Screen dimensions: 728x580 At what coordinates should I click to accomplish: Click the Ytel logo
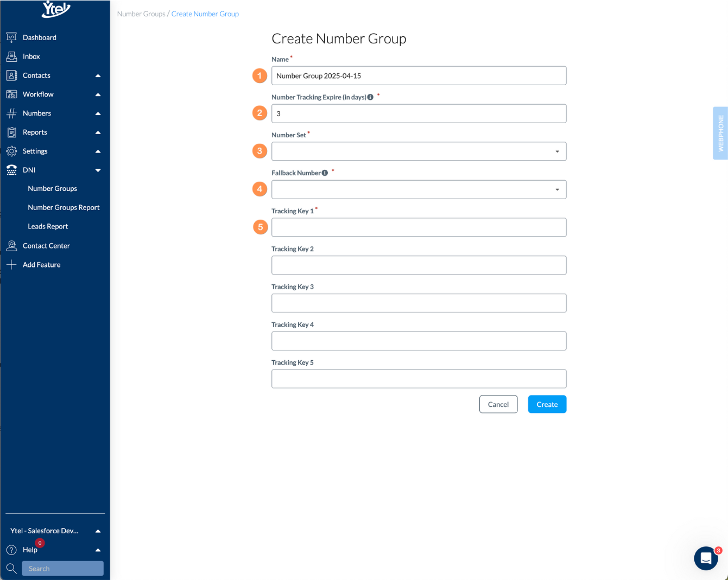pos(56,9)
